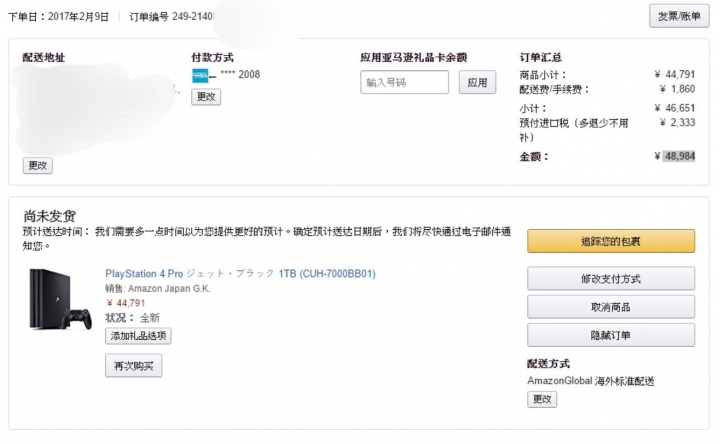
Task: Cancel the item with 取消商品
Action: pyautogui.click(x=611, y=307)
